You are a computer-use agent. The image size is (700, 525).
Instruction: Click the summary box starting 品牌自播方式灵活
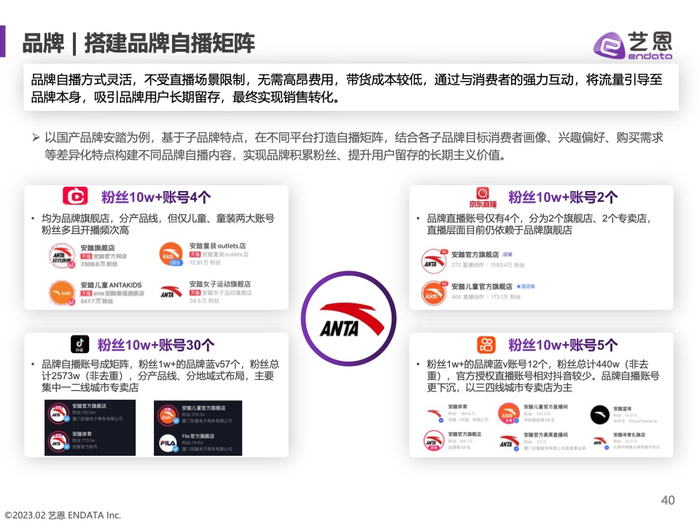click(x=351, y=88)
